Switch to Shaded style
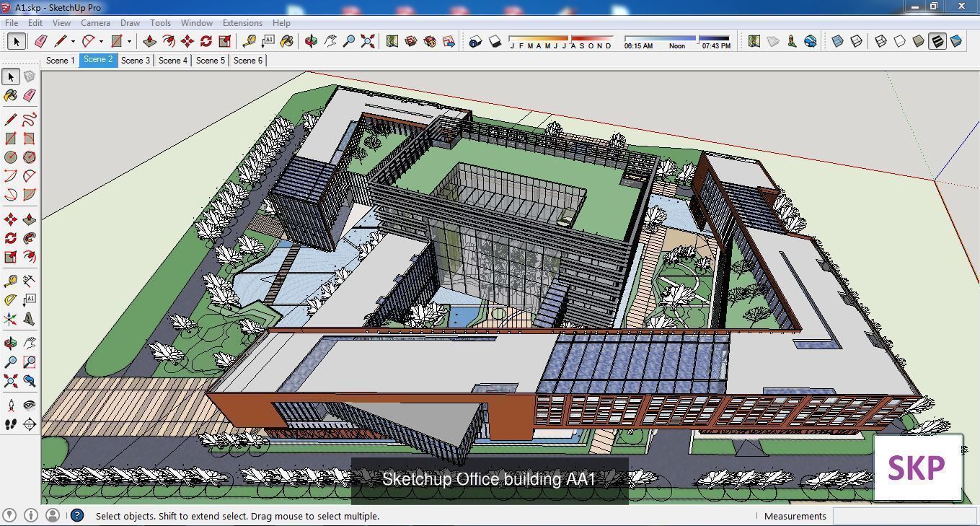The image size is (980, 526). pos(919,41)
